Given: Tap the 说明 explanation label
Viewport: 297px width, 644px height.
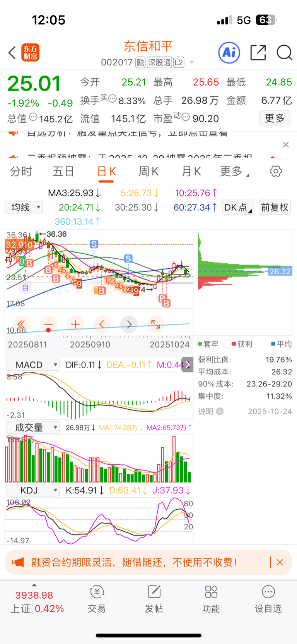Looking at the screenshot, I should click(x=206, y=411).
